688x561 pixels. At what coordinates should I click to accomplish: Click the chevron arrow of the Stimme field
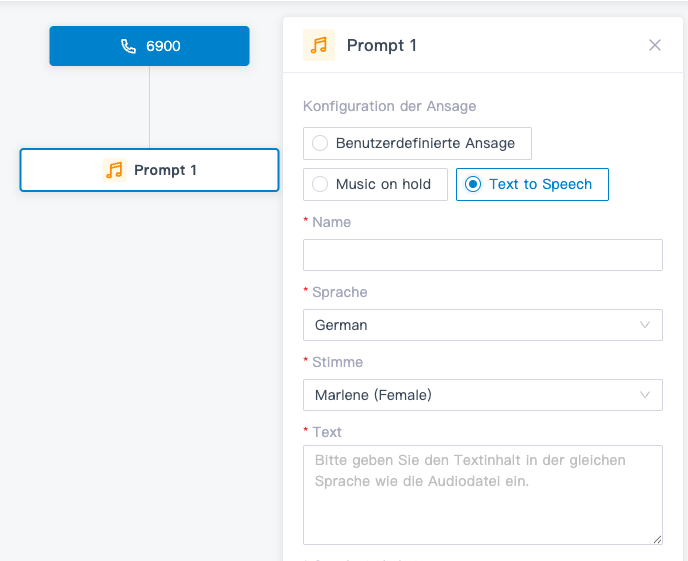coord(645,395)
